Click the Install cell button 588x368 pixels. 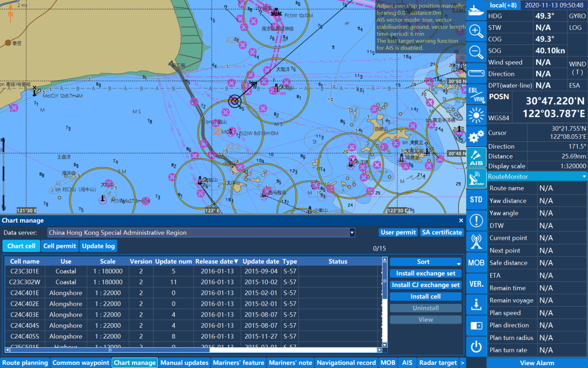click(x=425, y=296)
